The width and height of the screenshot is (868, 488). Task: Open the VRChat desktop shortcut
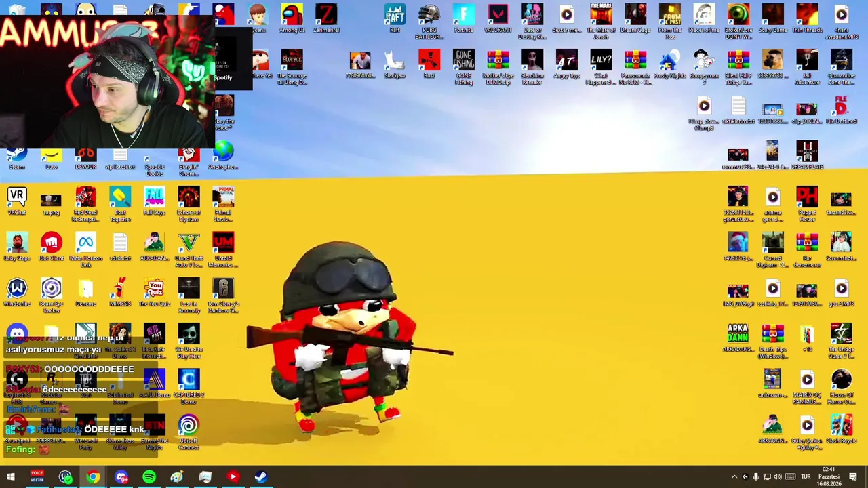coord(17,201)
